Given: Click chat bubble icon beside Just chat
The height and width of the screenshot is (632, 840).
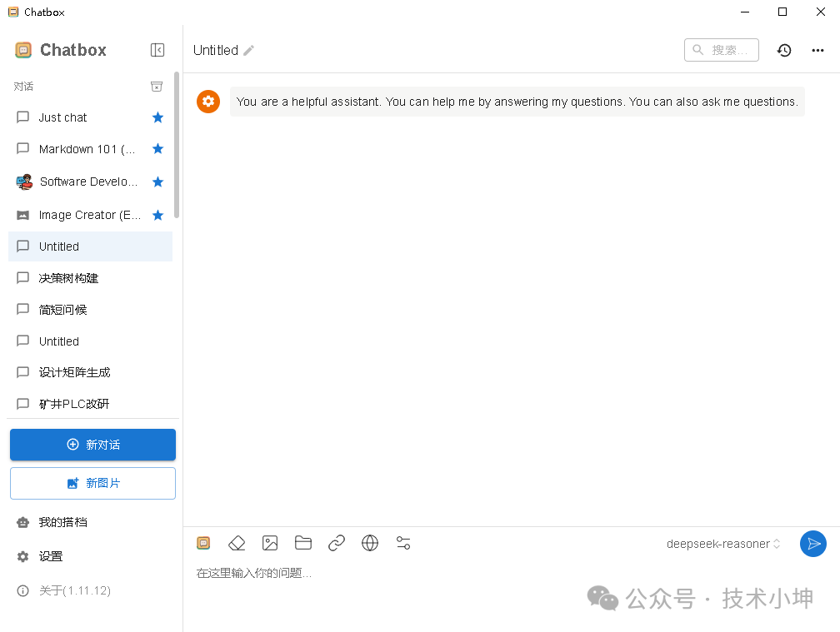Looking at the screenshot, I should point(22,117).
